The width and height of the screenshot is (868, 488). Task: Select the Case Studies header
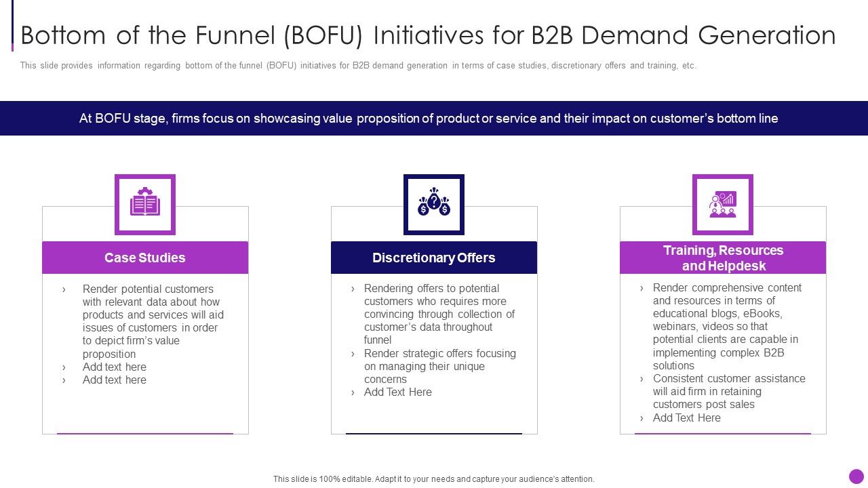tap(145, 258)
